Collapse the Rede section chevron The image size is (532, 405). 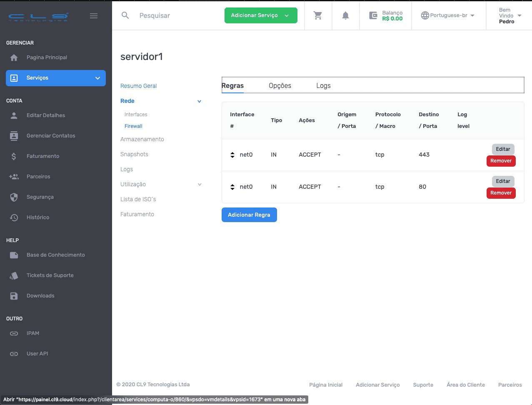click(200, 101)
